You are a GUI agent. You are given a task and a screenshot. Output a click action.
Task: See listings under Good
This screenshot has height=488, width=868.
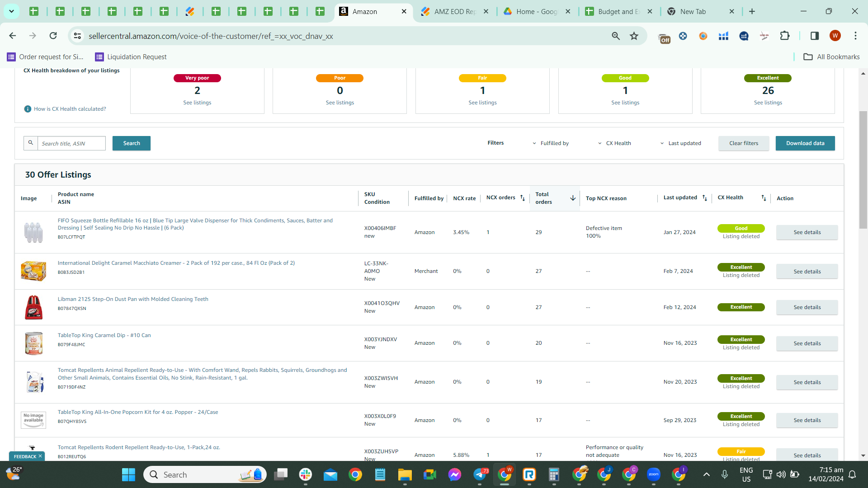pyautogui.click(x=625, y=103)
